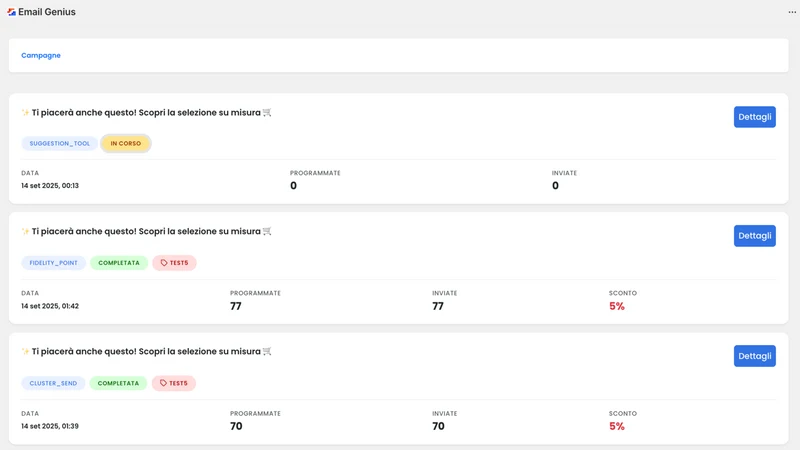Click the cart icon in the CLUSTER_SEND campaign title
800x450 pixels.
click(267, 351)
